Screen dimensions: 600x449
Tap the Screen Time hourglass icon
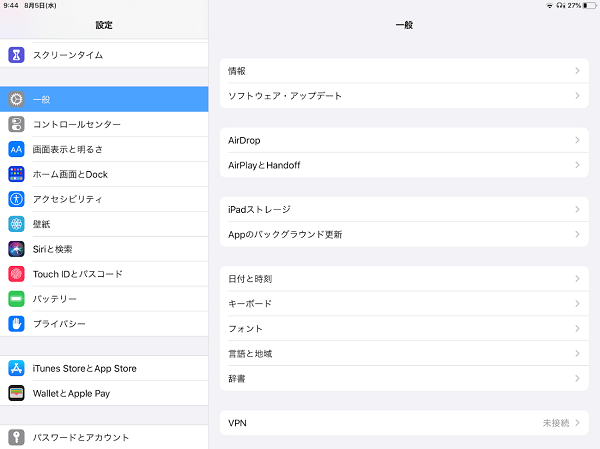tap(16, 55)
